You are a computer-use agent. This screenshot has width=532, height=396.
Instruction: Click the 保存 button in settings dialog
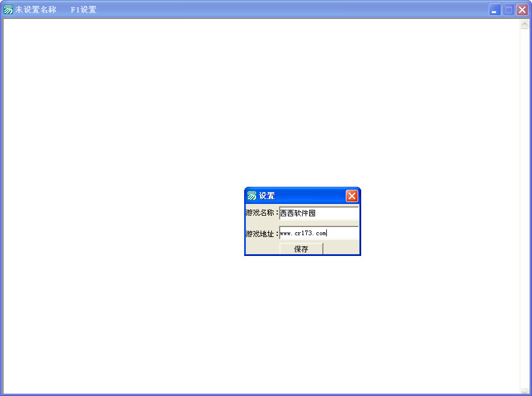[301, 249]
